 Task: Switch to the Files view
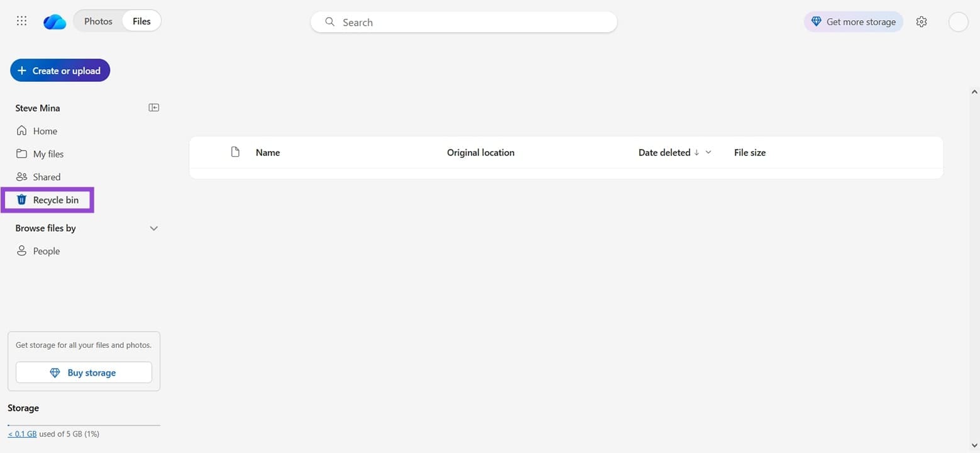pos(141,21)
